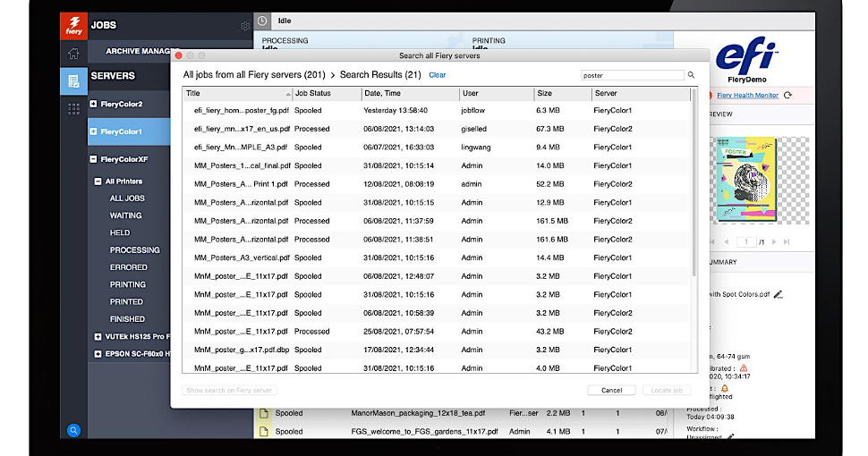868x456 pixels.
Task: Click Show search on Fiery server button
Action: click(x=229, y=390)
